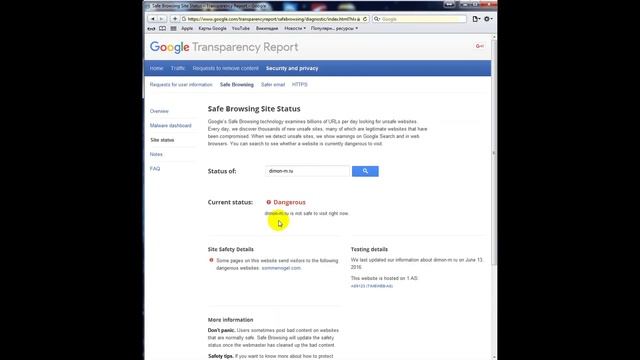This screenshot has height=360, width=640.
Task: Select Security and privacy tab
Action: 292,68
